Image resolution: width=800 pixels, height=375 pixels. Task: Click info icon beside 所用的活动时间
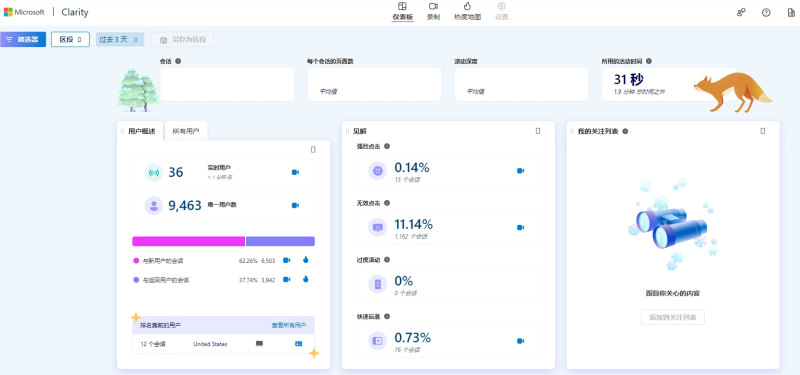tap(648, 61)
